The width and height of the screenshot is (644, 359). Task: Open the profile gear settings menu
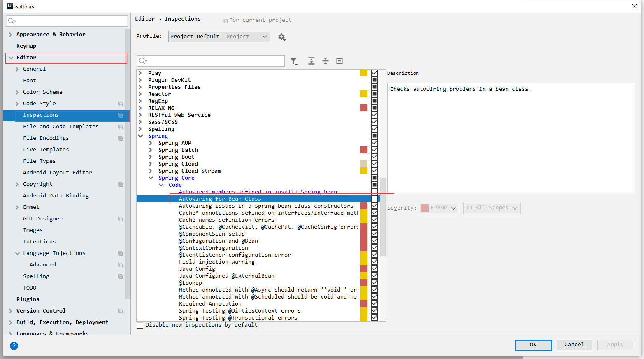[x=281, y=37]
